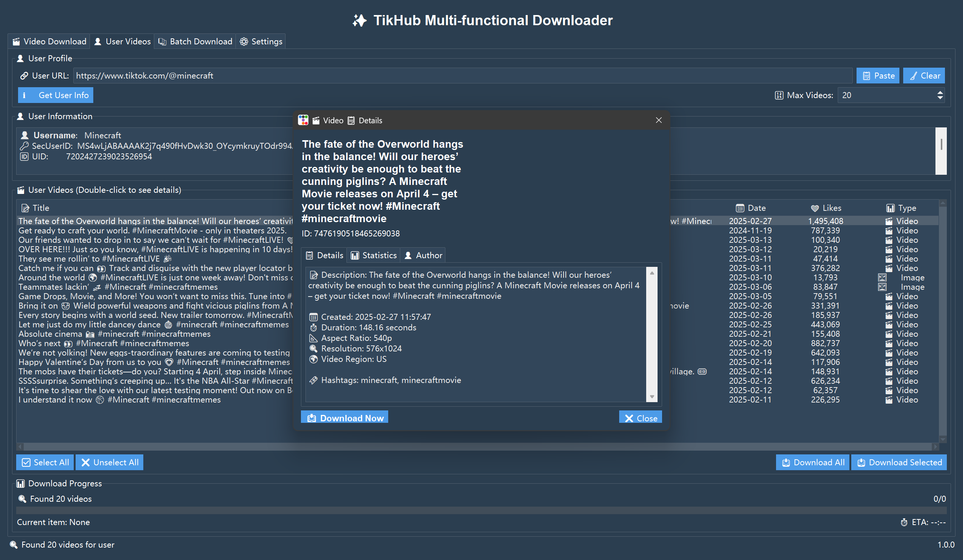This screenshot has width=963, height=560.
Task: Click Download Now in the dialog
Action: click(345, 418)
